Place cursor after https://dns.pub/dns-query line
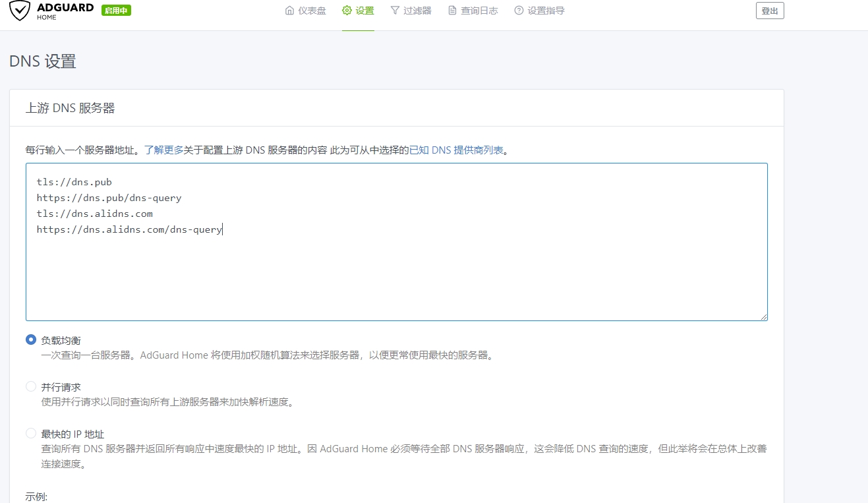The image size is (868, 503). [x=182, y=197]
